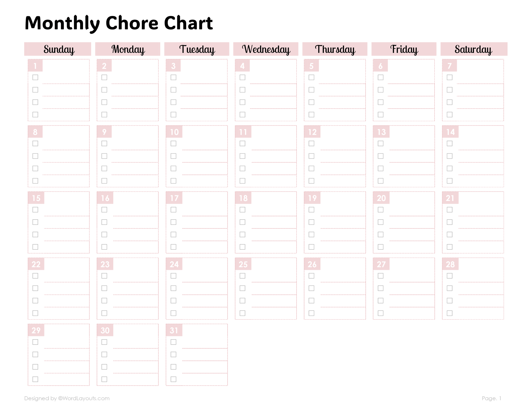
Task: Select the Wednesday column header
Action: tap(266, 49)
